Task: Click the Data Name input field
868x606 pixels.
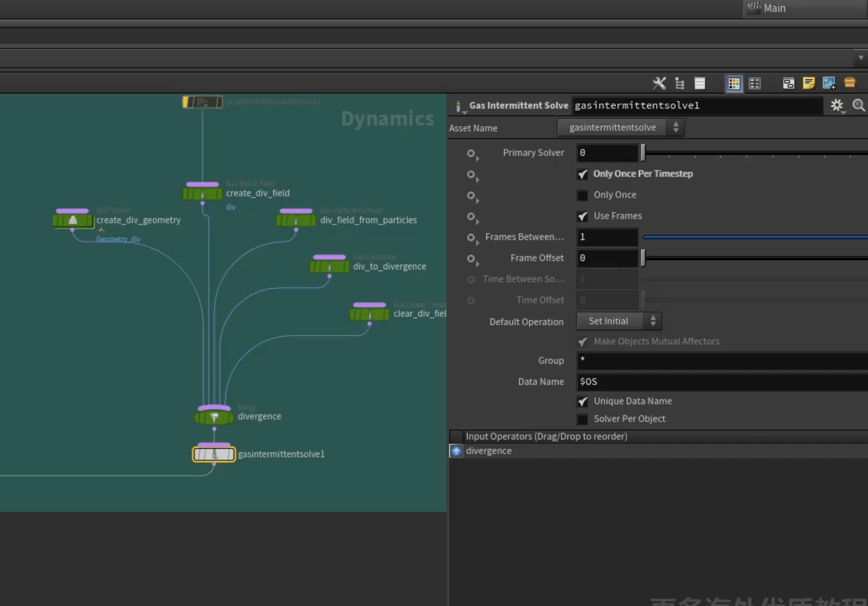Action: pos(722,382)
